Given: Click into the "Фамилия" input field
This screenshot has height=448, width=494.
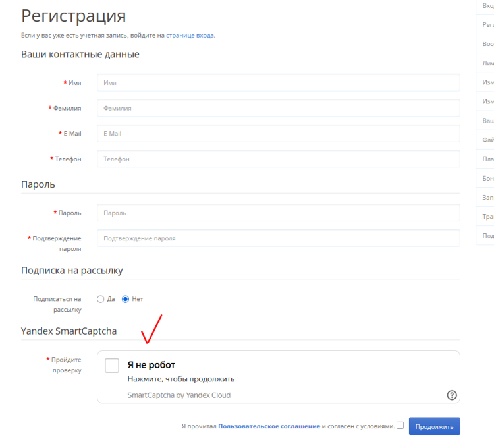Looking at the screenshot, I should click(278, 108).
